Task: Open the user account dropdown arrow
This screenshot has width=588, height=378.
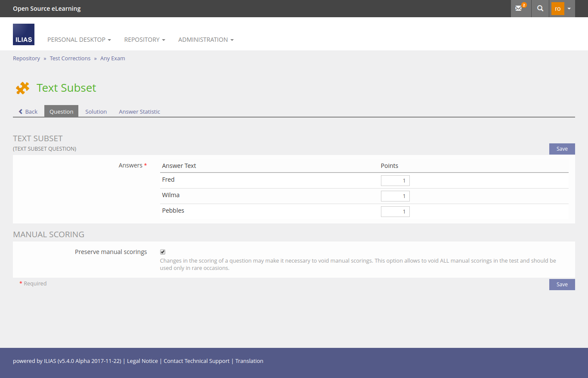Action: pos(569,9)
